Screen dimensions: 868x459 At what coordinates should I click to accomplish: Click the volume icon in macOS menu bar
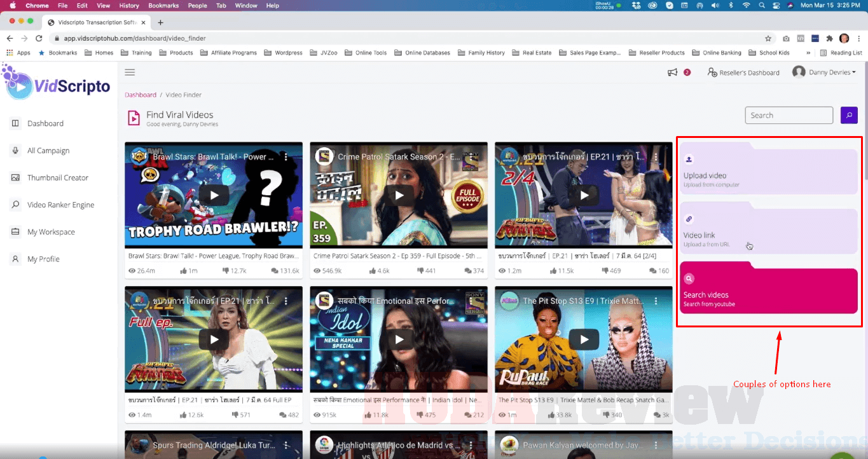pyautogui.click(x=715, y=6)
